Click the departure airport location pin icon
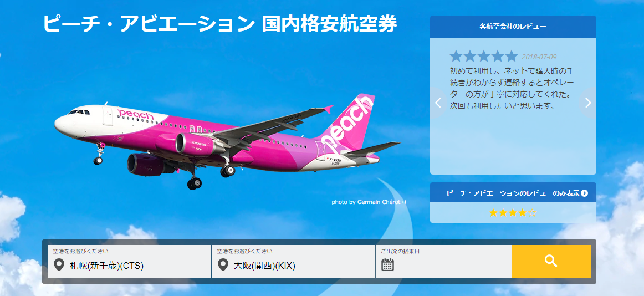The width and height of the screenshot is (644, 296). [59, 265]
